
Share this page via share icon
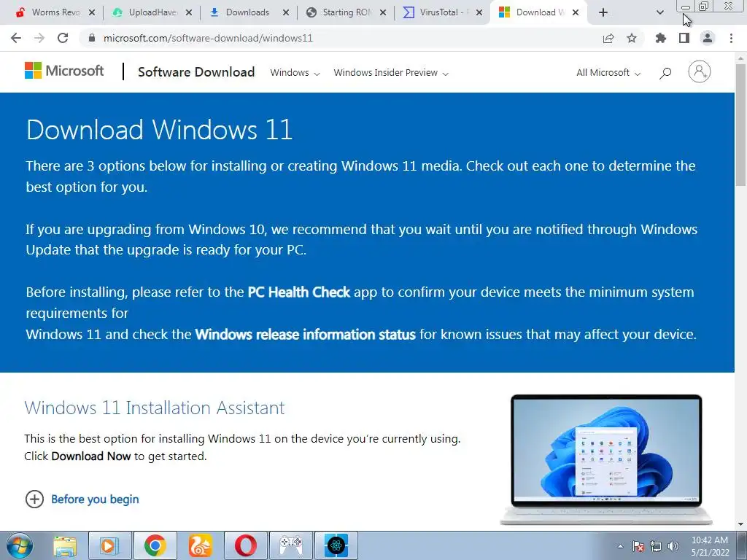(x=608, y=38)
